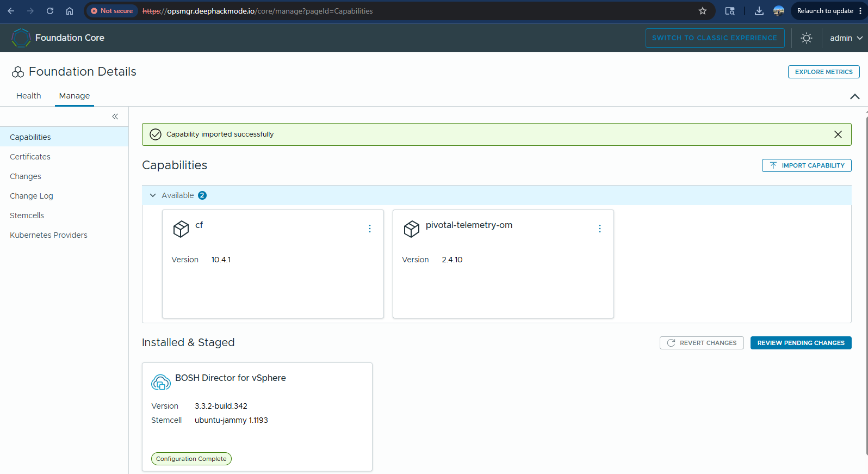Click Revert Changes button

click(x=702, y=343)
